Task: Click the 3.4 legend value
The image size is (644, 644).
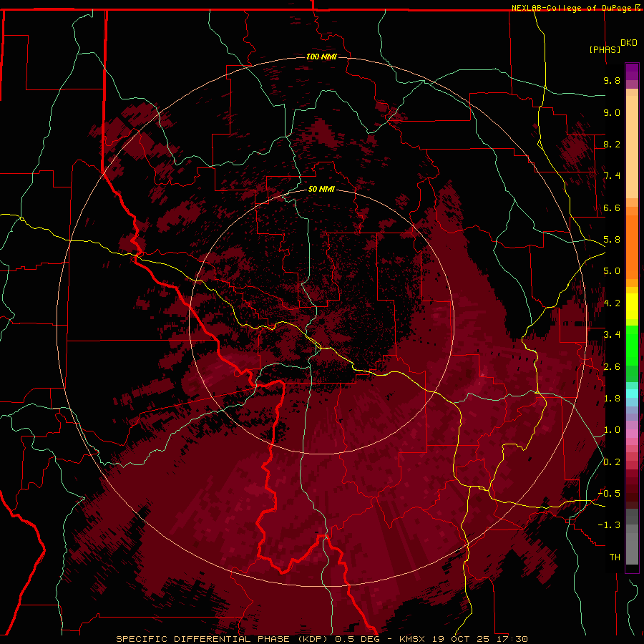Action: (612, 335)
